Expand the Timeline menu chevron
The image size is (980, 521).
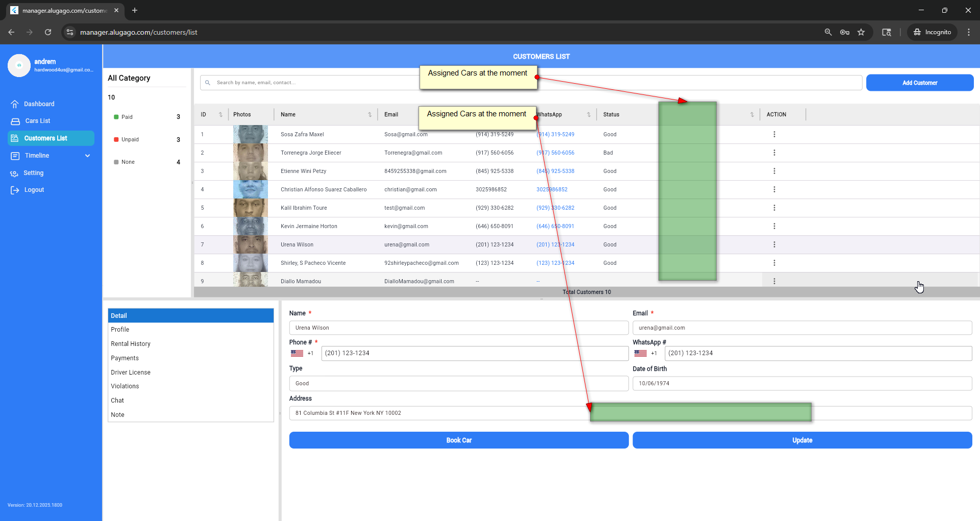pyautogui.click(x=87, y=156)
